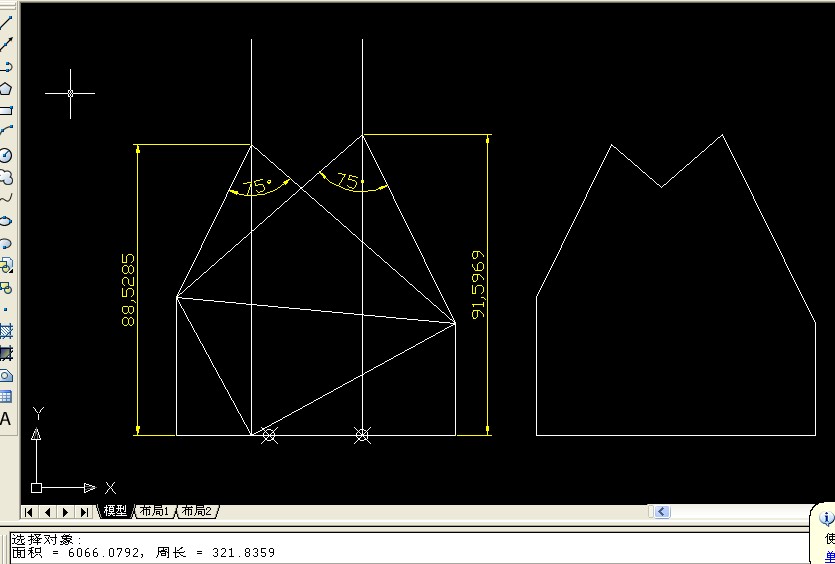The height and width of the screenshot is (564, 835).
Task: Select the Spline tool
Action: click(x=6, y=199)
